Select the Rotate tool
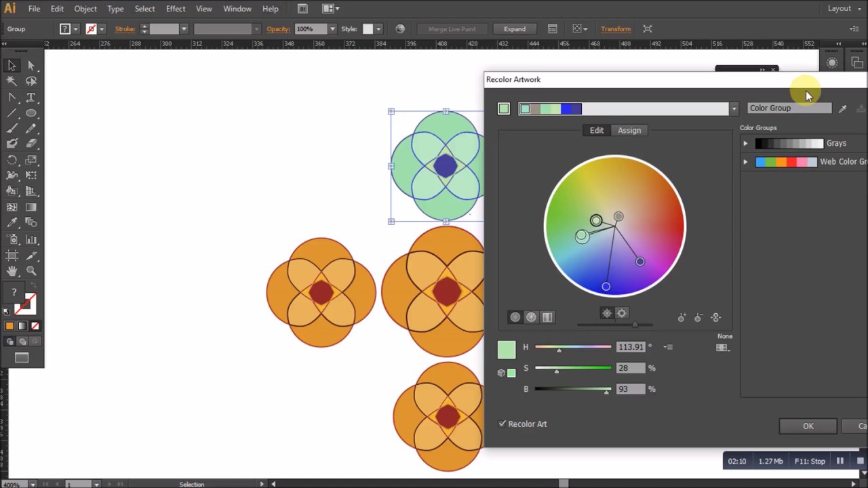Image resolution: width=868 pixels, height=488 pixels. pyautogui.click(x=12, y=161)
